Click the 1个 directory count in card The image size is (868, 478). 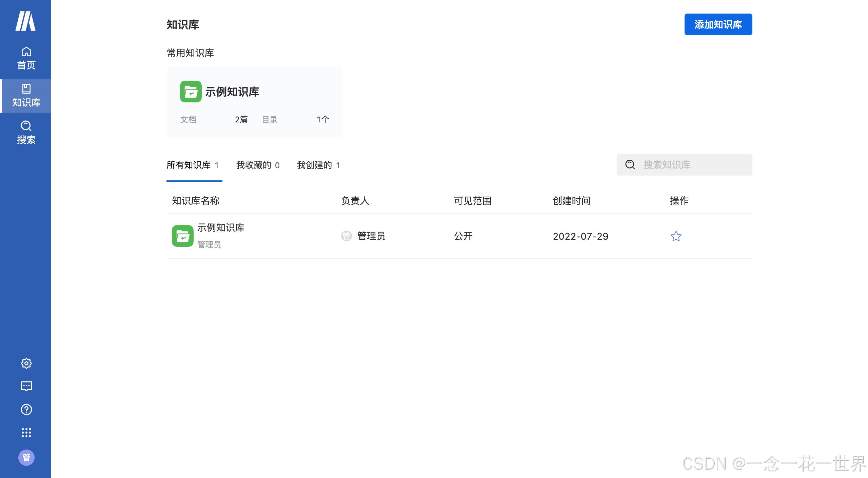click(x=323, y=119)
